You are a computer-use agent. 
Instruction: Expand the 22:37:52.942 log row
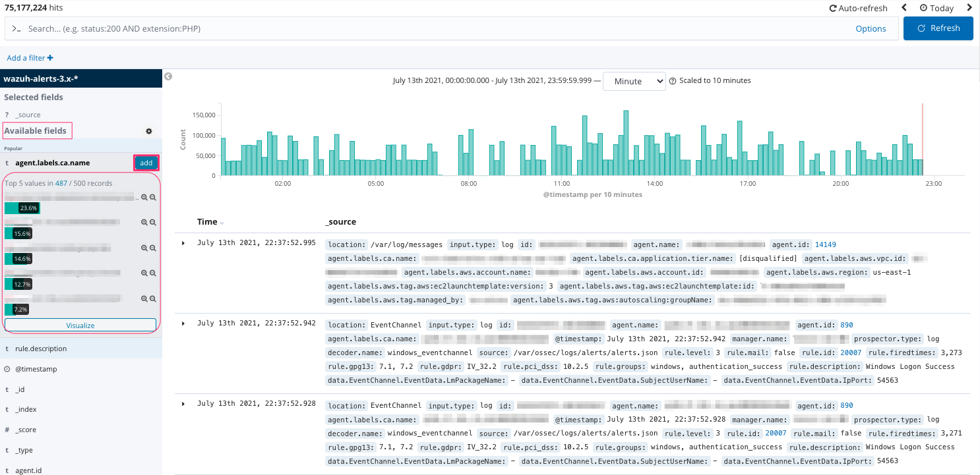(183, 323)
